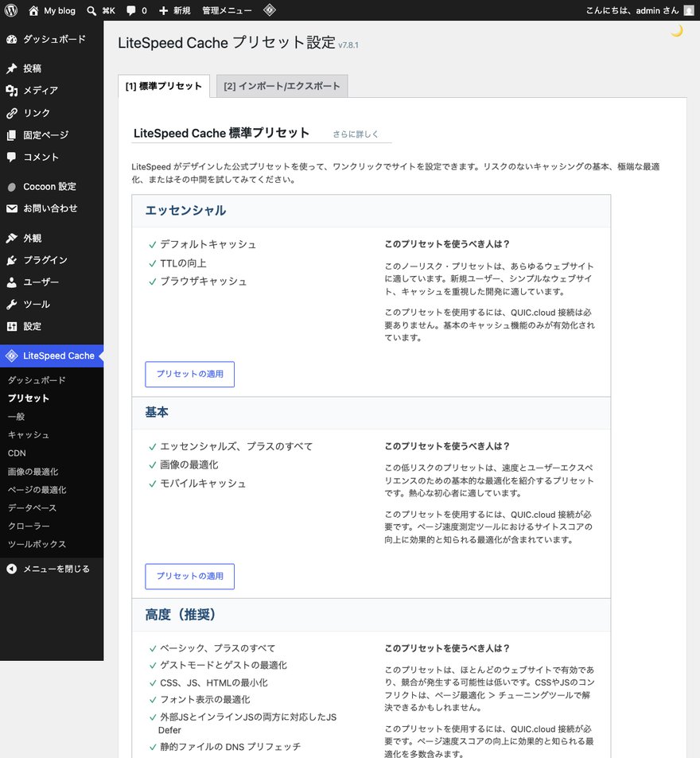This screenshot has height=758, width=700.
Task: Open 管理メニュー in admin bar
Action: point(227,10)
